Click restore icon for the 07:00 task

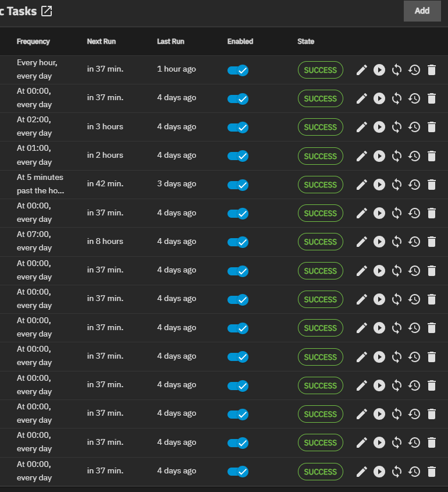tap(414, 242)
